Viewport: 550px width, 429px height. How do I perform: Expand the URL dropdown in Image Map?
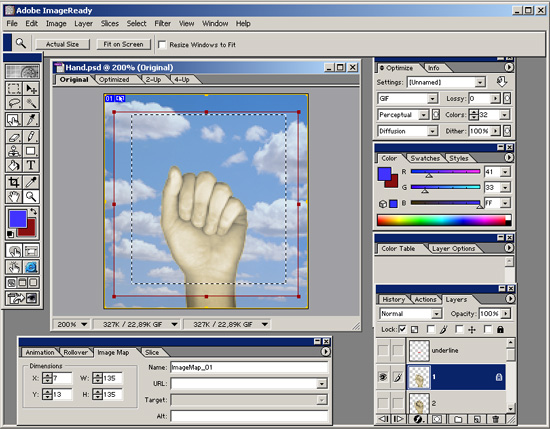coord(322,383)
